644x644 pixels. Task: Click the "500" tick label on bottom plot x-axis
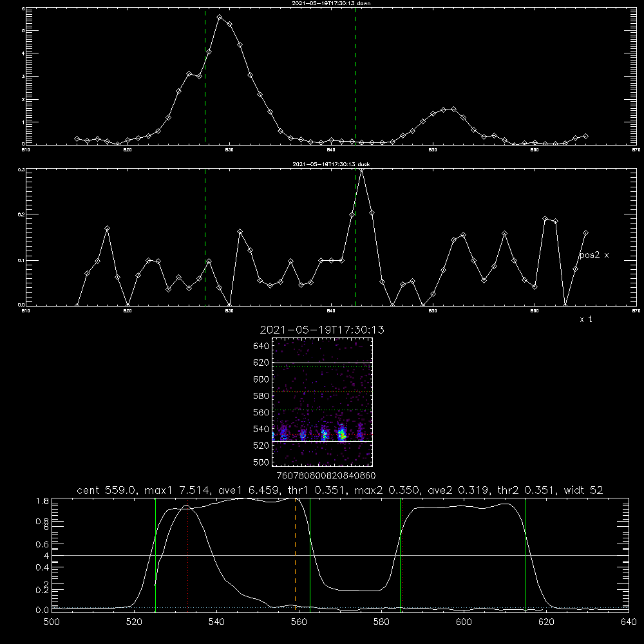tap(52, 621)
